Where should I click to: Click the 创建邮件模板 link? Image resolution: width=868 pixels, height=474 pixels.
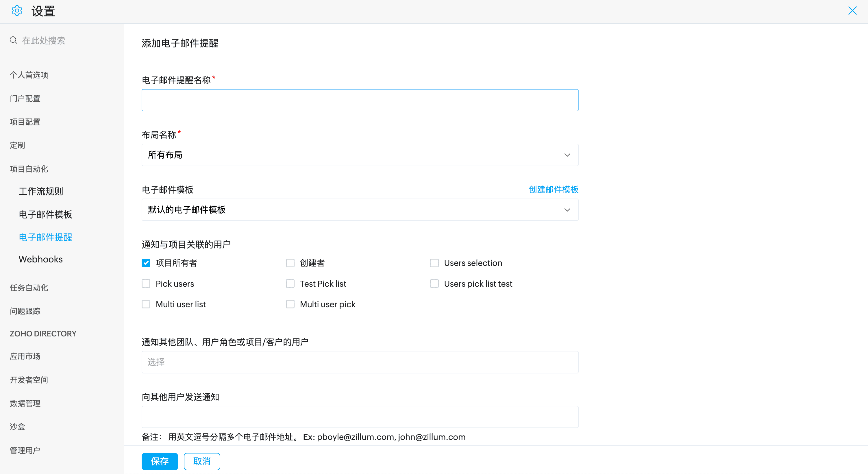tap(553, 190)
